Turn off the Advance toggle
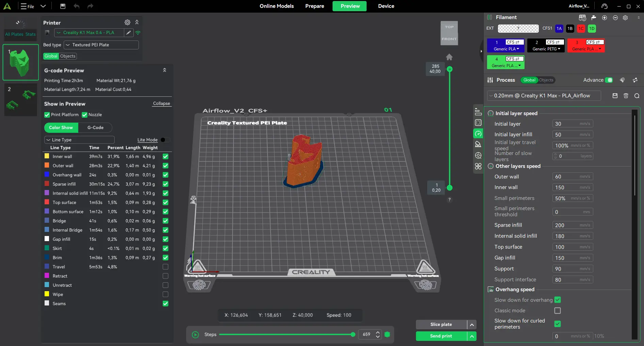The image size is (644, 346). point(609,80)
